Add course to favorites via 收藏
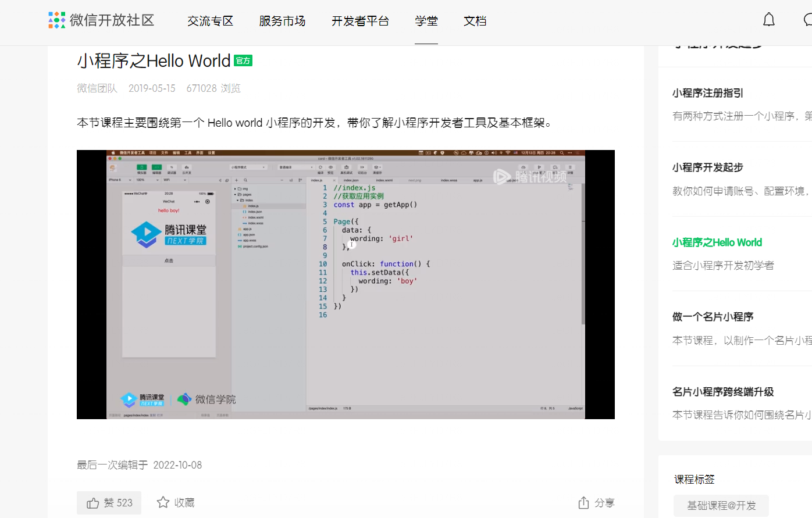Screen dimensions: 812x518 tap(176, 503)
